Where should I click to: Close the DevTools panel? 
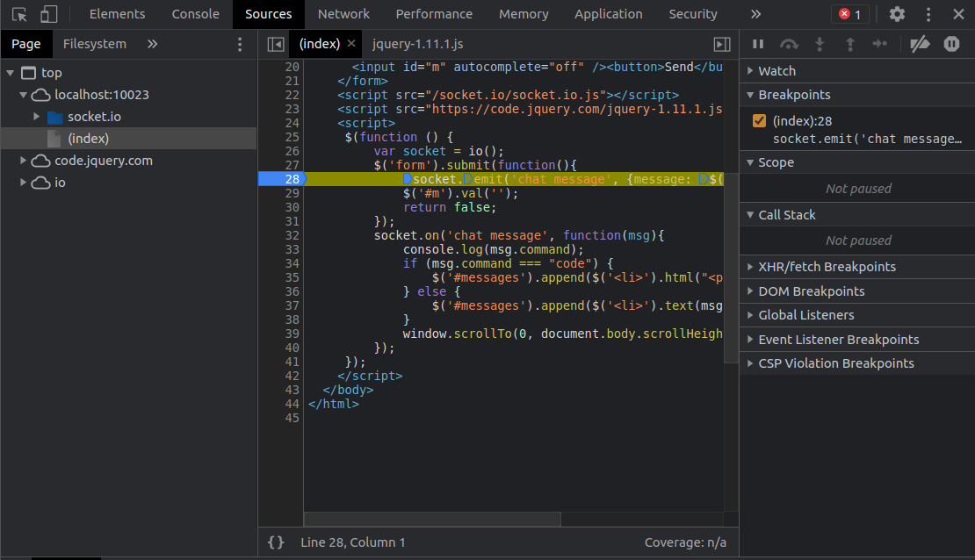click(958, 14)
